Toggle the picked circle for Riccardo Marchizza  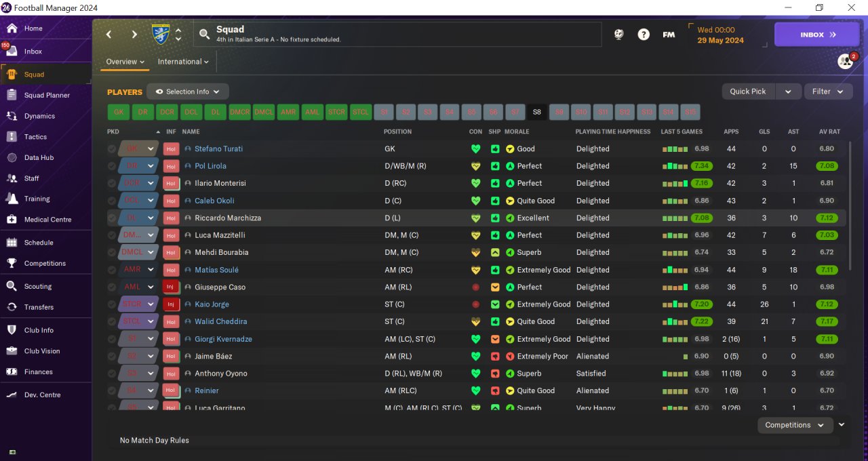pyautogui.click(x=112, y=218)
